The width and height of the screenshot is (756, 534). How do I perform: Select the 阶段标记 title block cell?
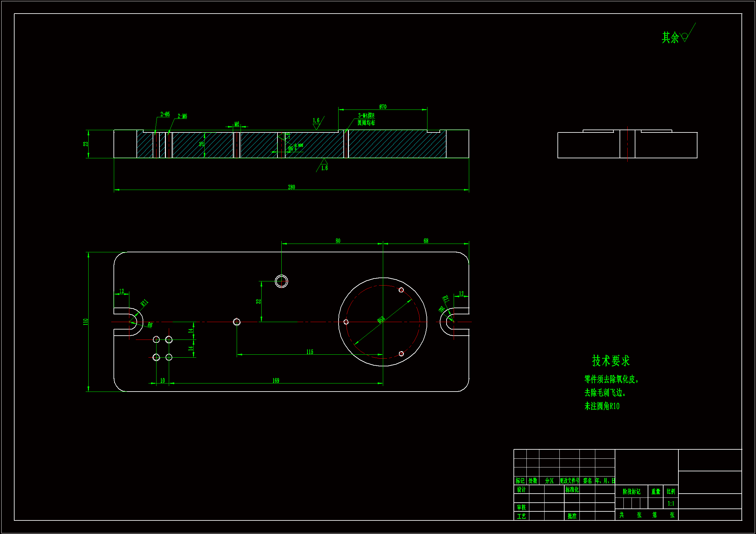point(631,492)
